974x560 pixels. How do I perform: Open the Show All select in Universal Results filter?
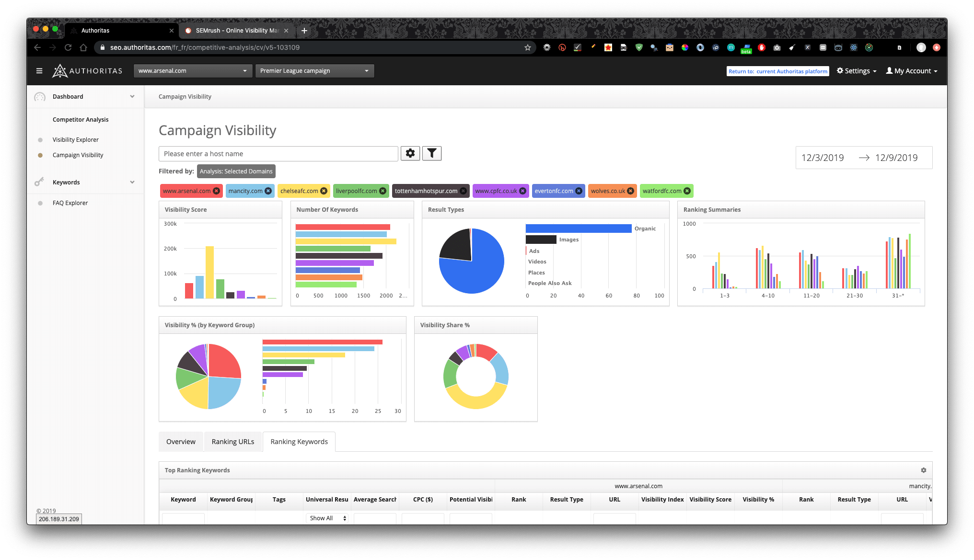[327, 518]
